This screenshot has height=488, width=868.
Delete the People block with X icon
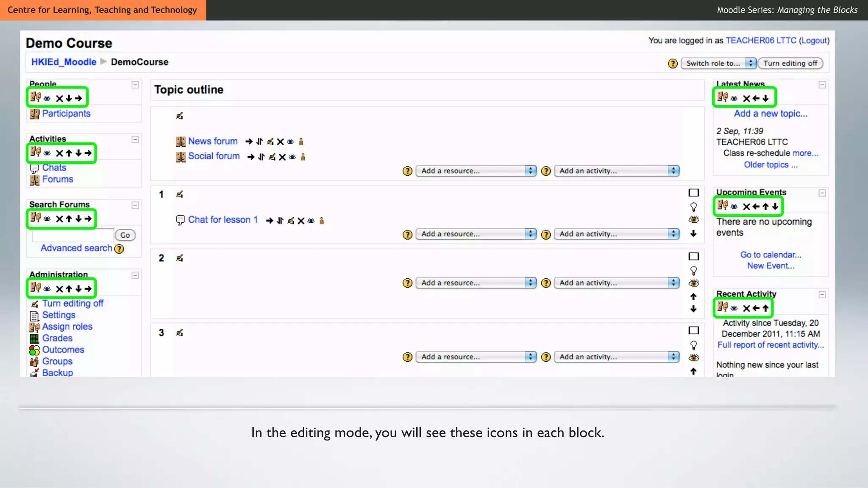59,98
